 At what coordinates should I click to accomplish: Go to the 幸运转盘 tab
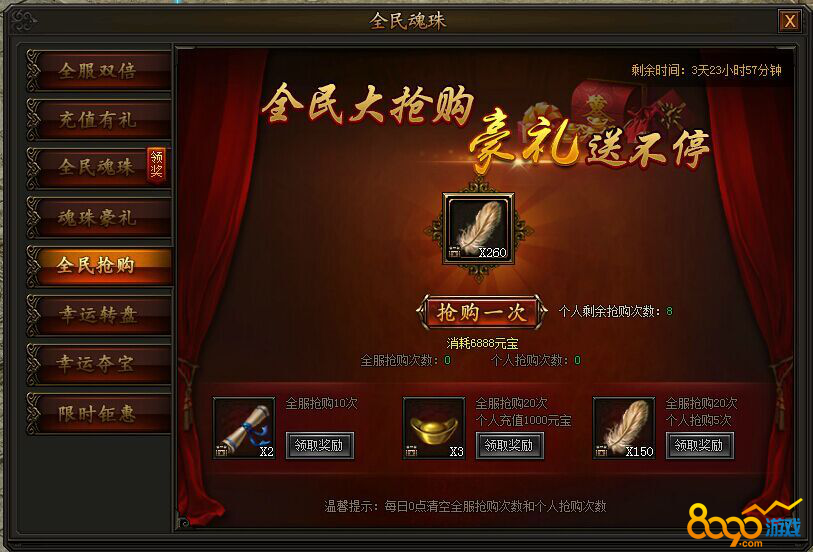coord(99,315)
